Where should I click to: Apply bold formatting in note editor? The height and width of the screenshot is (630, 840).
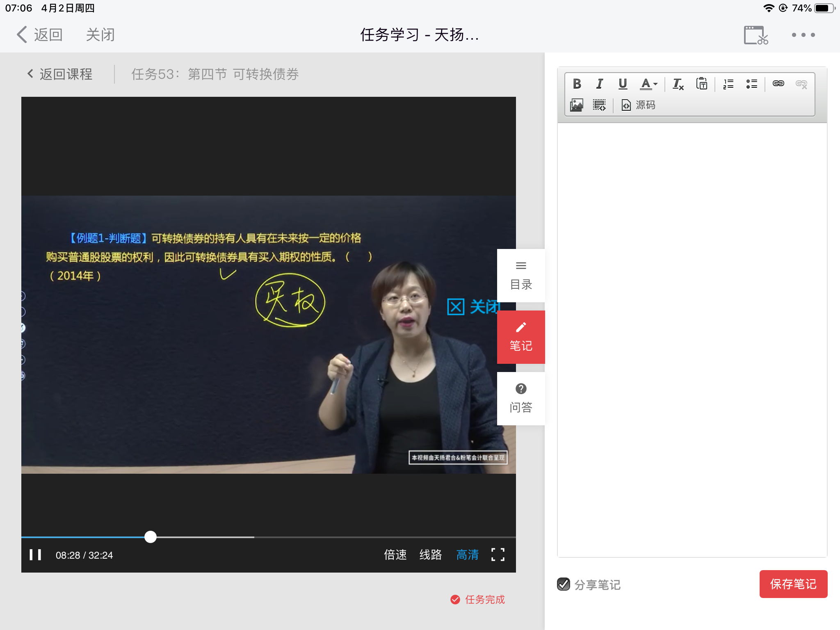[x=577, y=84]
